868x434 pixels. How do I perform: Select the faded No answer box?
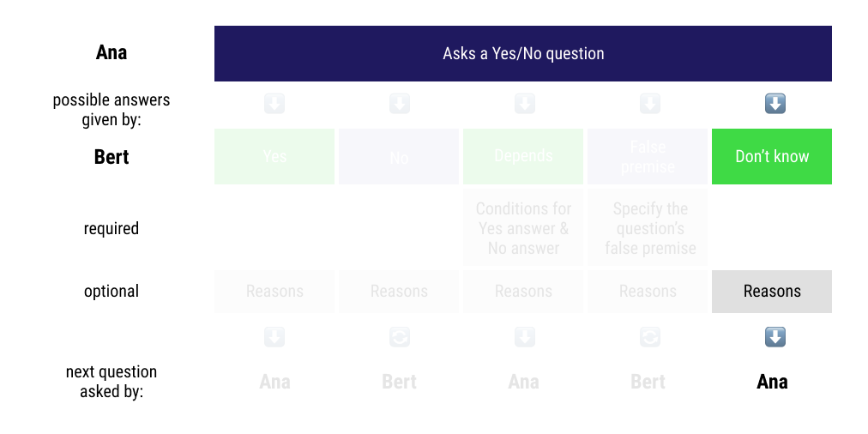[x=399, y=156]
